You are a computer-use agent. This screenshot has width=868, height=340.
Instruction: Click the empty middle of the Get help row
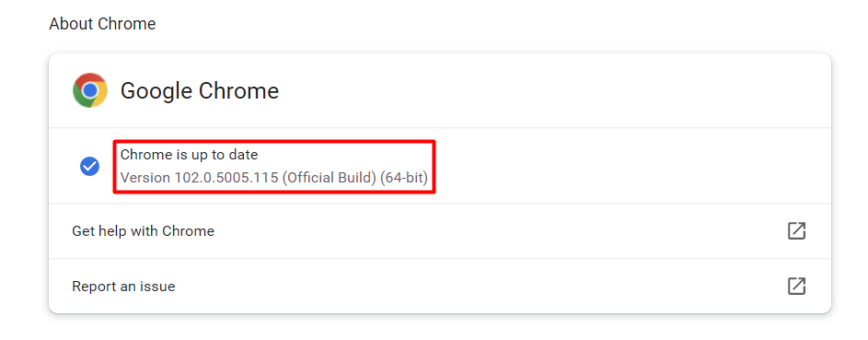[498, 231]
